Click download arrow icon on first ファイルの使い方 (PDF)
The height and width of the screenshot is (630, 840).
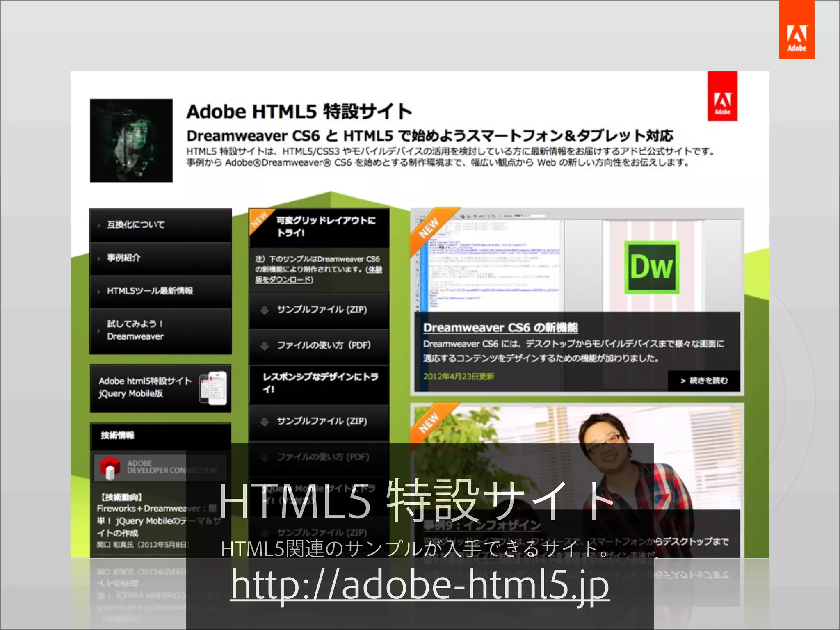click(x=265, y=346)
